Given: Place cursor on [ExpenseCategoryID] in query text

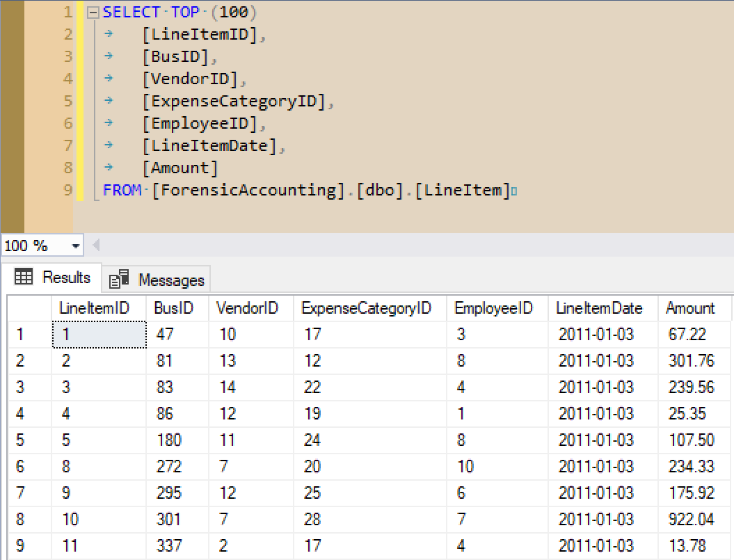Looking at the screenshot, I should coord(234,102).
